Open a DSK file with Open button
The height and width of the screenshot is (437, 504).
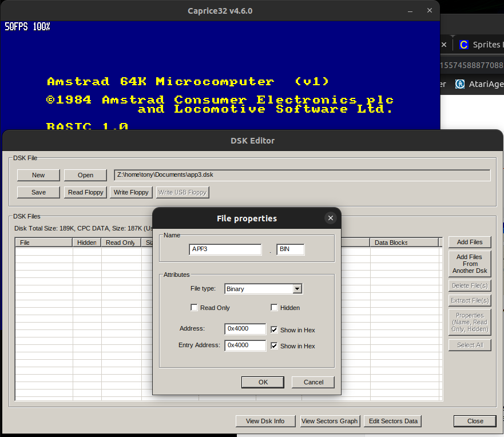[85, 175]
